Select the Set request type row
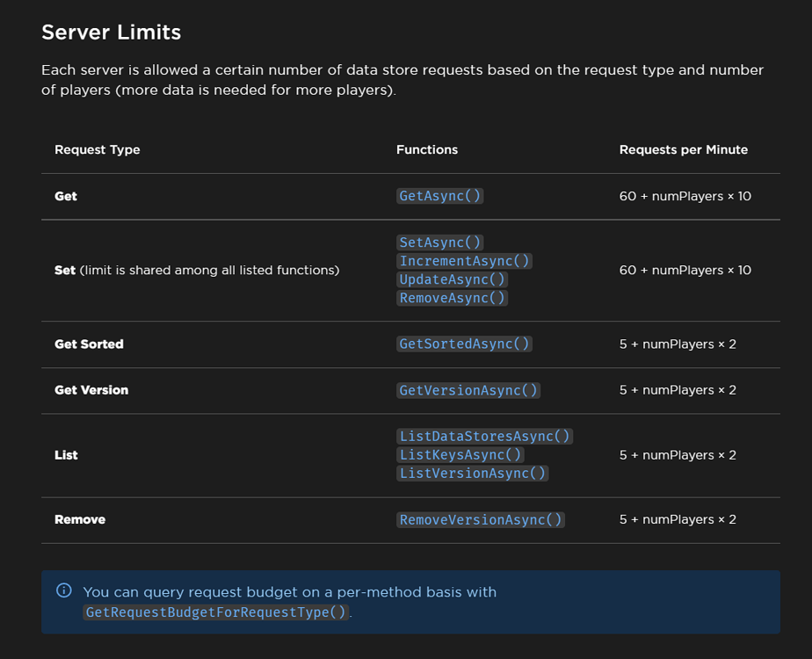The image size is (812, 659). 65,270
